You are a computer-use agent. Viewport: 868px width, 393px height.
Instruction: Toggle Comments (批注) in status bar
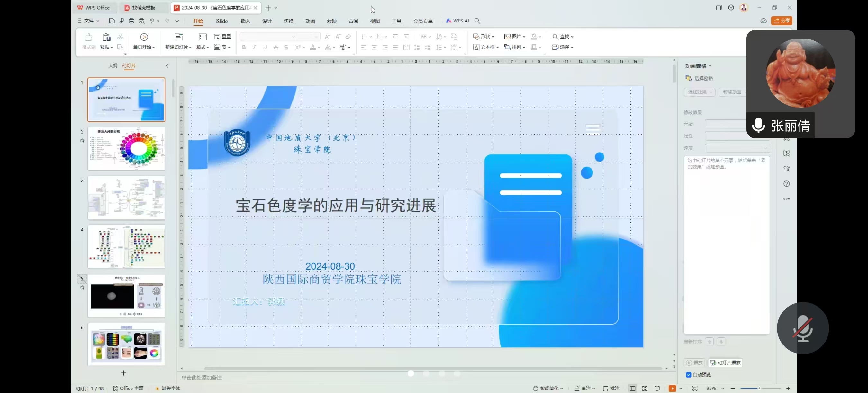pyautogui.click(x=611, y=388)
